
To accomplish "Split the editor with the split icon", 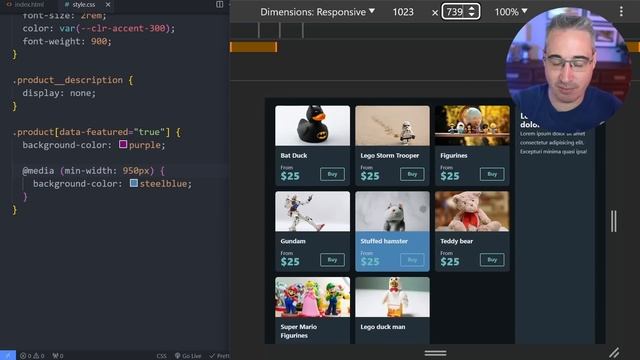I will (220, 4).
